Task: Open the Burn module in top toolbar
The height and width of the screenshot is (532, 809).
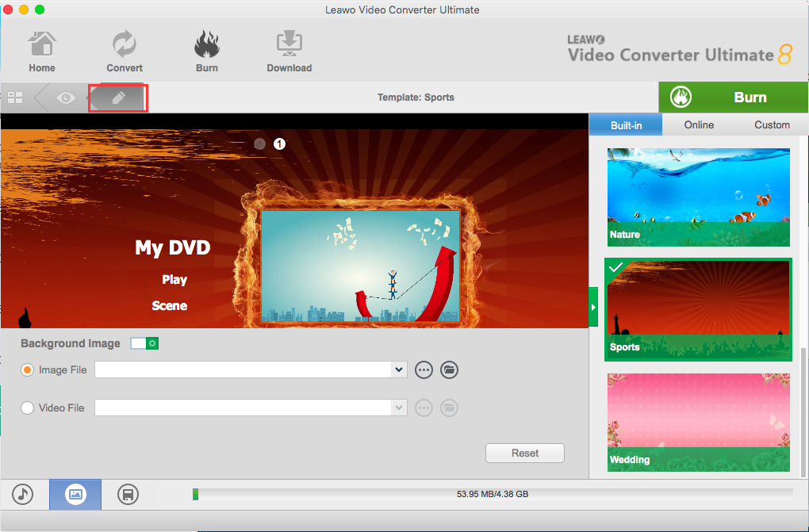Action: 207,52
